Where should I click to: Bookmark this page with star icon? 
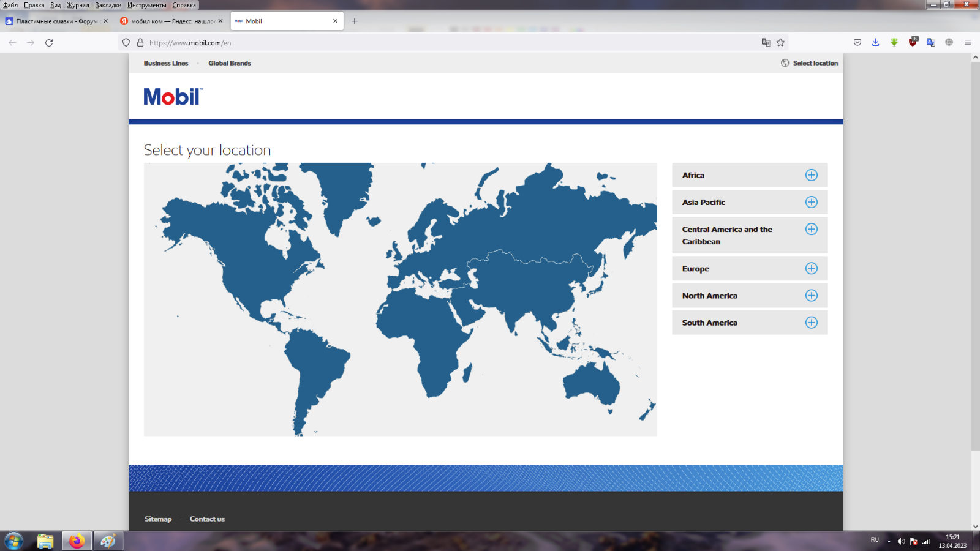(780, 42)
